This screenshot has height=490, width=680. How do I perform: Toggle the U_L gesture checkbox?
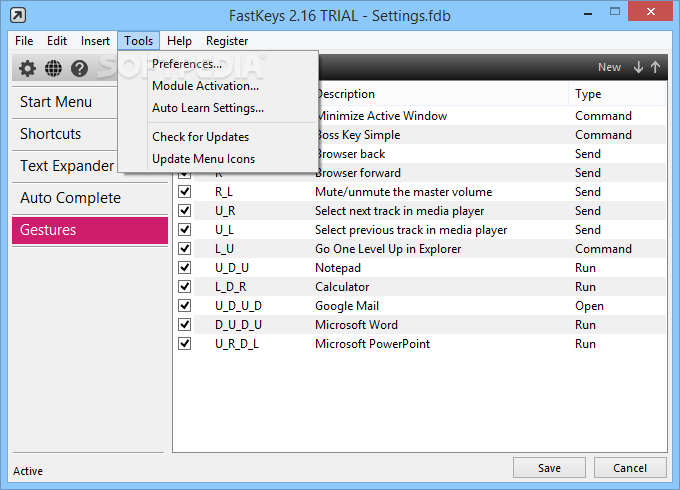click(x=185, y=229)
